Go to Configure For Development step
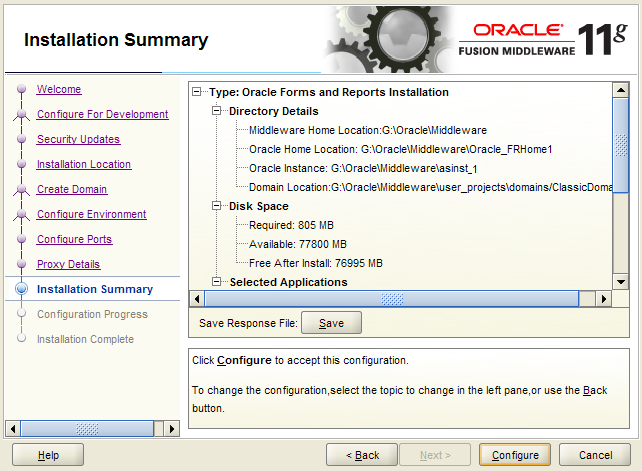642x471 pixels. pos(102,114)
